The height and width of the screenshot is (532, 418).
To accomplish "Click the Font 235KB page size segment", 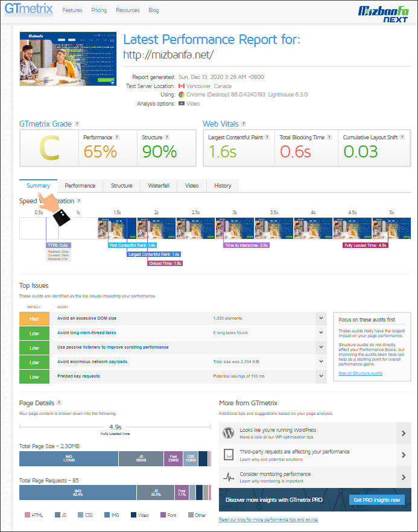I will pyautogui.click(x=173, y=458).
